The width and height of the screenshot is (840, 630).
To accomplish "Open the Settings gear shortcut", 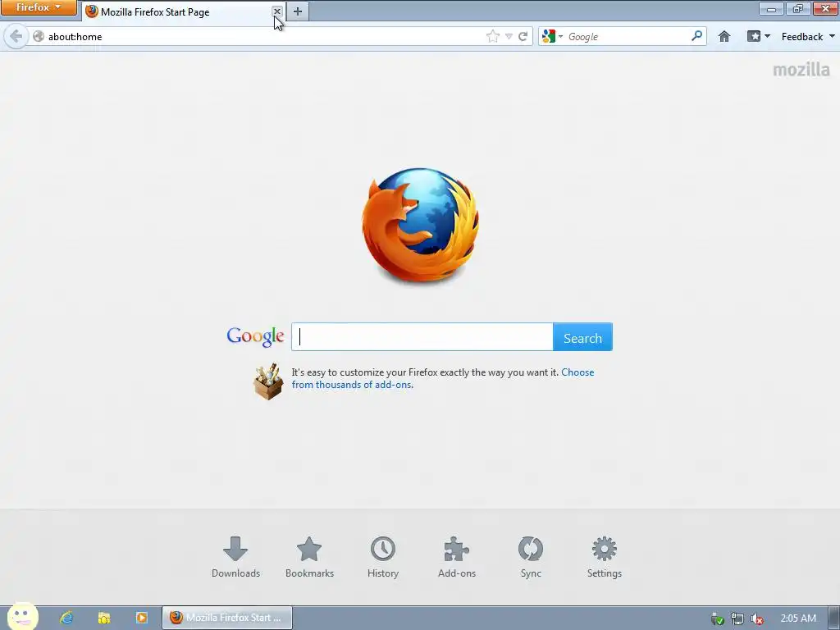I will pos(605,549).
